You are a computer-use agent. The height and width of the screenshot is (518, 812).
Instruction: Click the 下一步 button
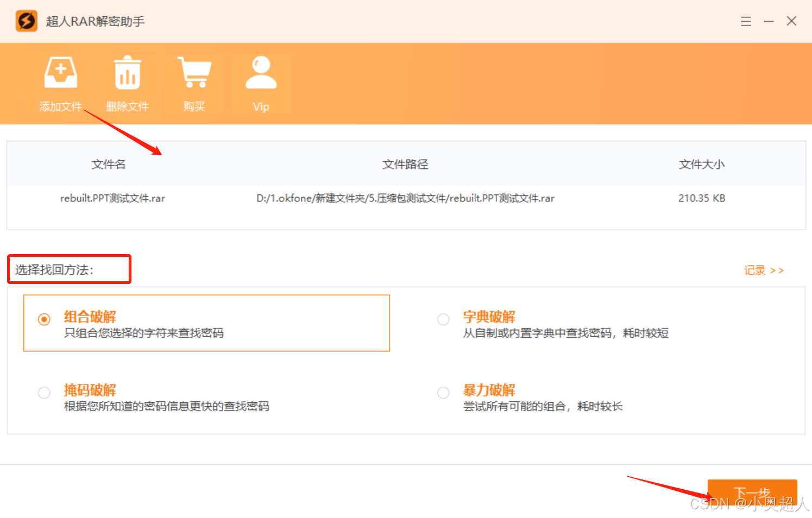click(752, 494)
